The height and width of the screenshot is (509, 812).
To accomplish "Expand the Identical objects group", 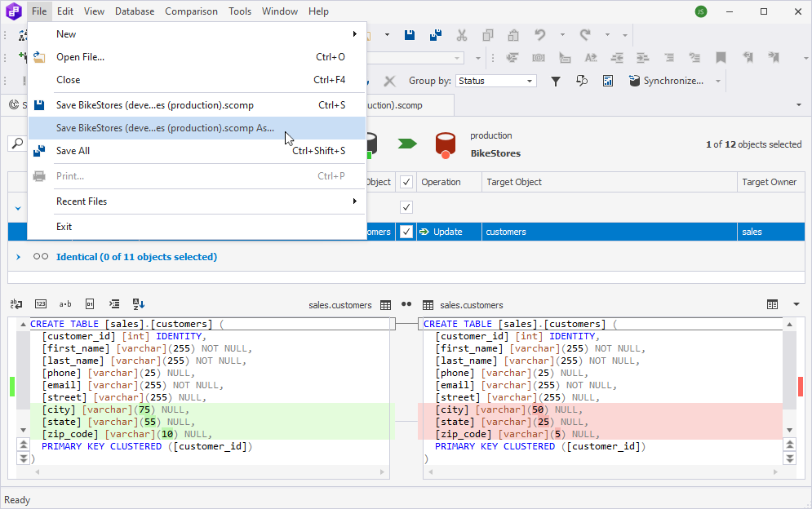I will pos(18,257).
